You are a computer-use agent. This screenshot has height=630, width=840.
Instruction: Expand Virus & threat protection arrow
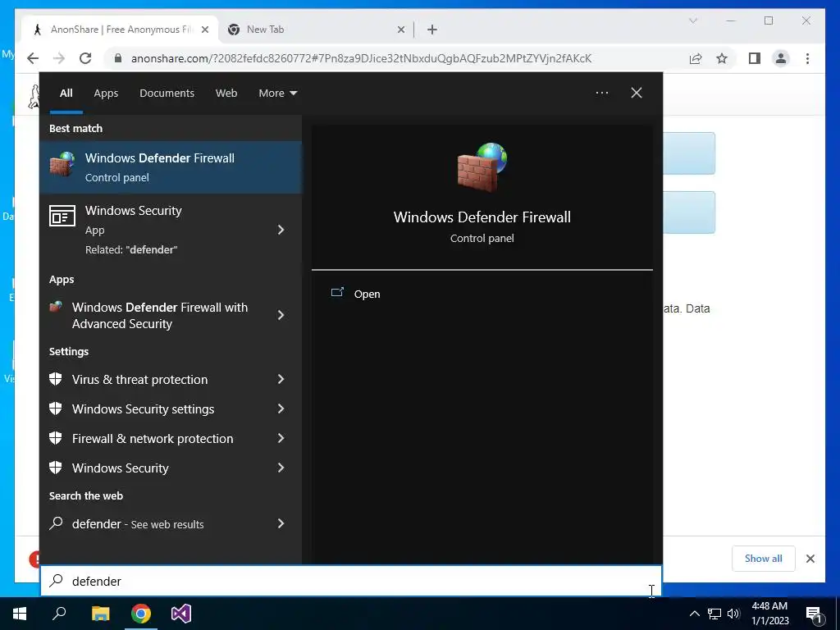point(281,379)
